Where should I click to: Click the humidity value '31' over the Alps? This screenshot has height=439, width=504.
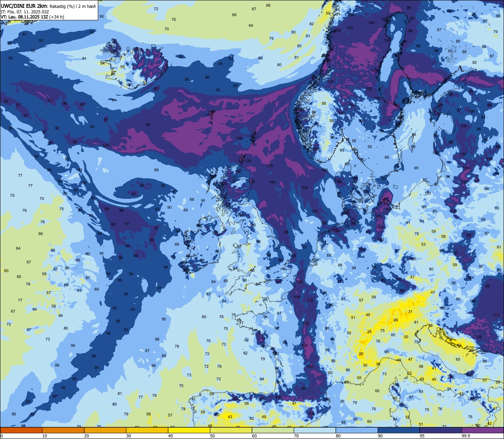[410, 311]
